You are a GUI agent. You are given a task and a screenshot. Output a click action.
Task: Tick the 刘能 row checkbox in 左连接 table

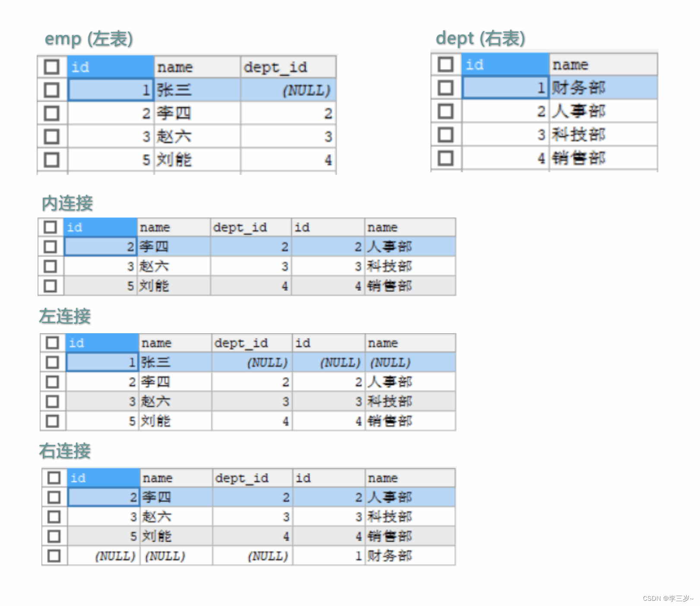pos(52,421)
